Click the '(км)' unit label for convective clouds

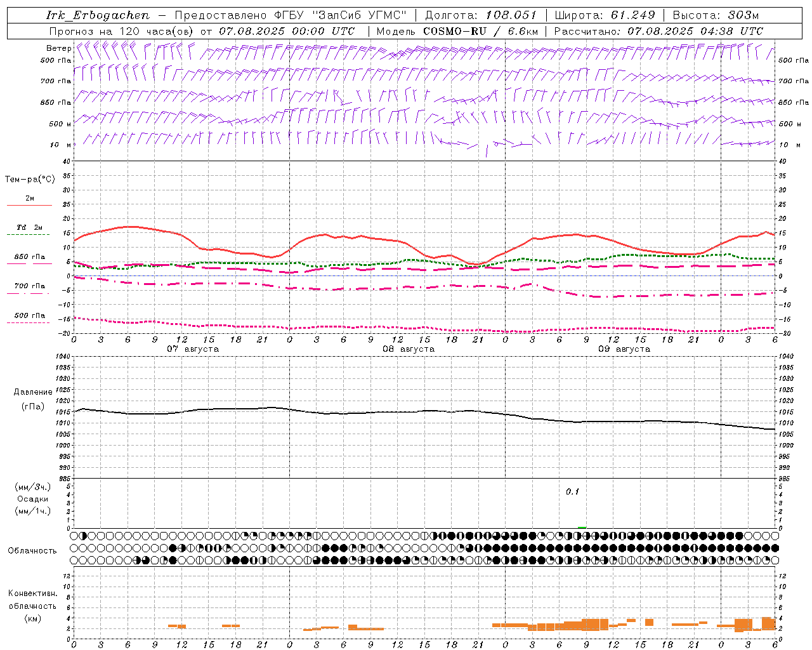click(x=32, y=618)
